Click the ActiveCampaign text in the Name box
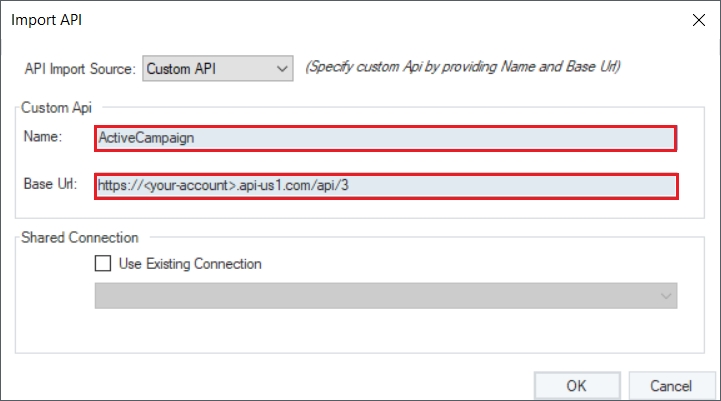 pos(146,138)
